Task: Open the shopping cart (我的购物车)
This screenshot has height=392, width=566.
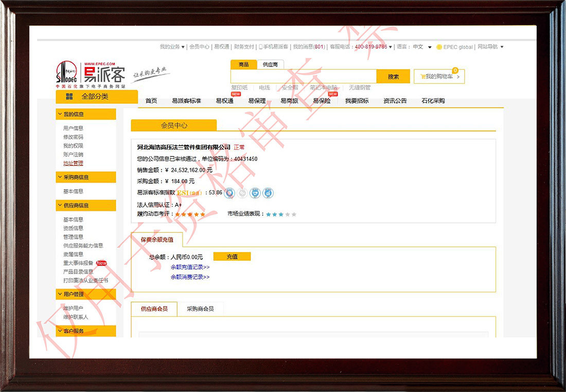Action: coord(439,77)
